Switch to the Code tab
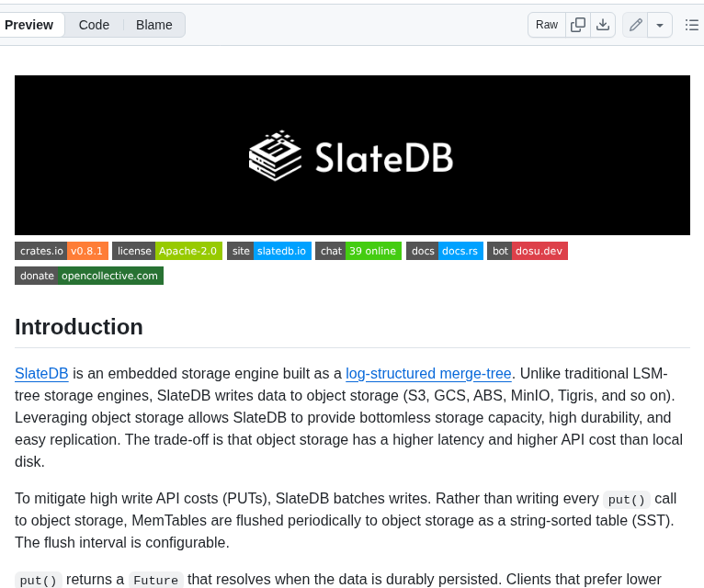The width and height of the screenshot is (704, 588). (94, 25)
